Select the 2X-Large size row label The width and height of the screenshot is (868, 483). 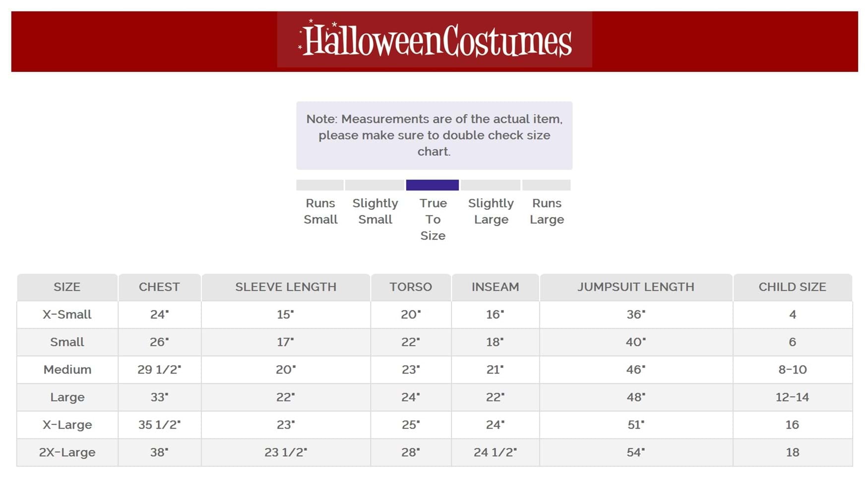coord(67,452)
